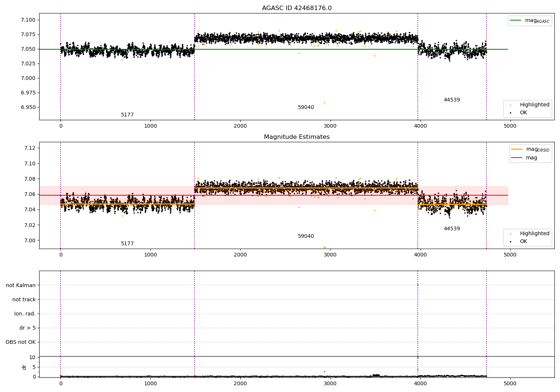Viewport: 560px width, 392px height.
Task: Click 'OK' in the Magnitude Estimates legend
Action: 523,242
